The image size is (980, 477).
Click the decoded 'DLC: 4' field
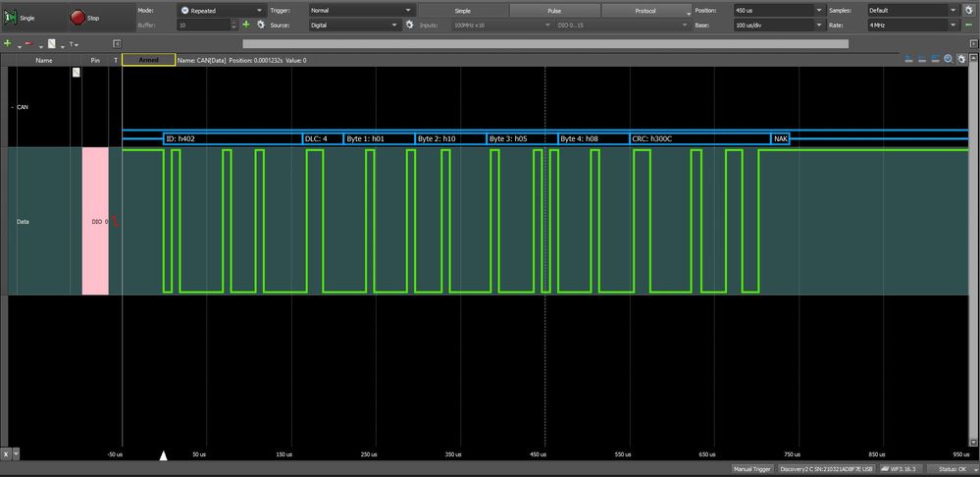[323, 138]
